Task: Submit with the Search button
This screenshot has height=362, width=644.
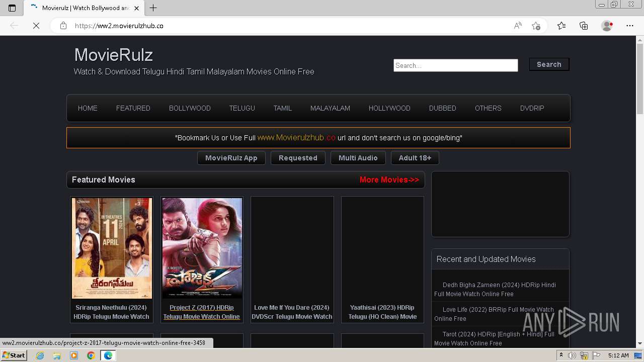Action: [549, 64]
